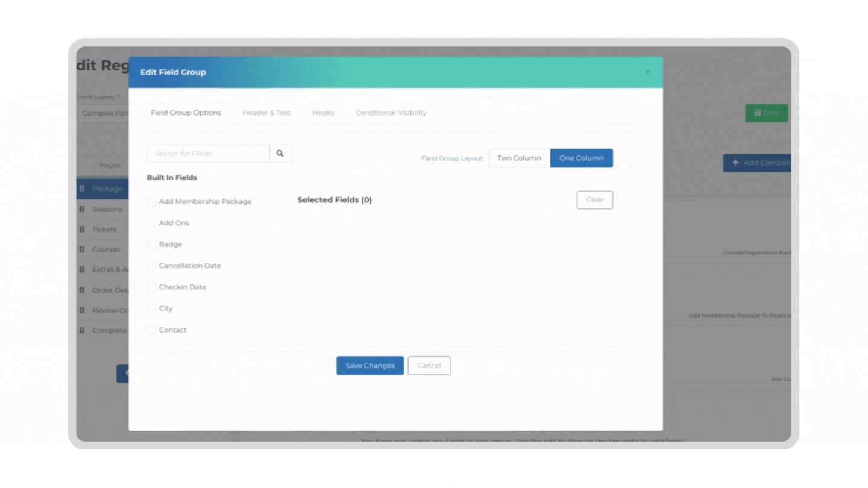Open the Package page in sidebar

point(102,189)
